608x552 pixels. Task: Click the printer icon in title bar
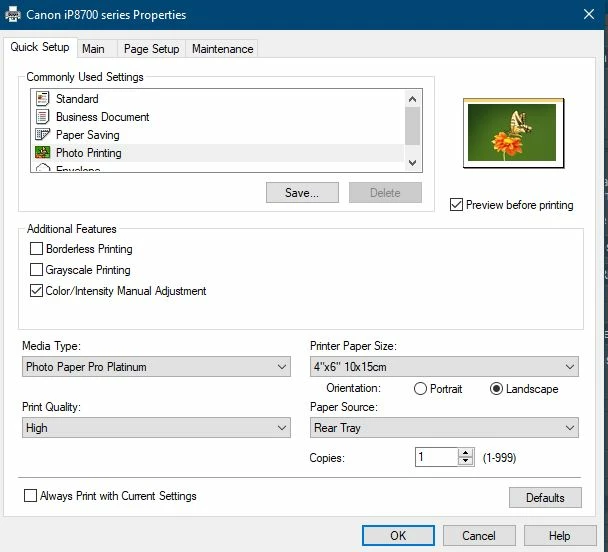pyautogui.click(x=13, y=14)
